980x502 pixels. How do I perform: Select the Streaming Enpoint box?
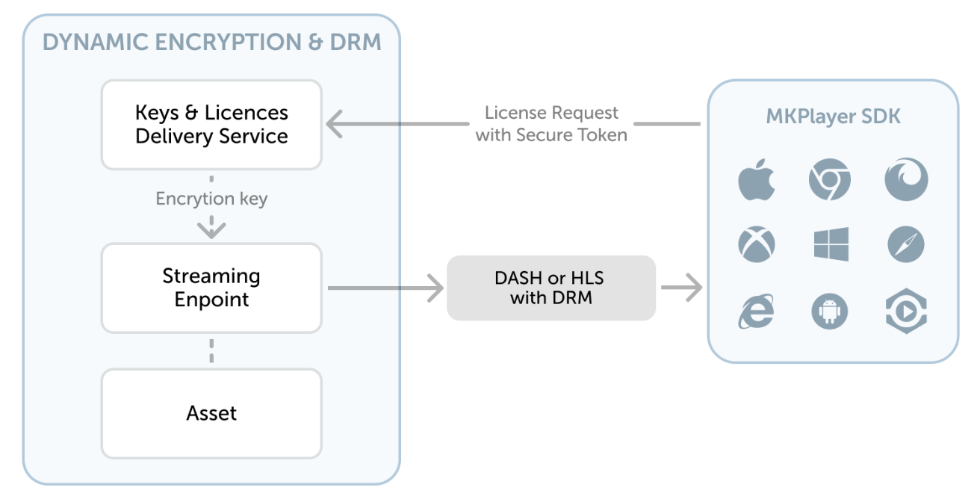[x=211, y=288]
